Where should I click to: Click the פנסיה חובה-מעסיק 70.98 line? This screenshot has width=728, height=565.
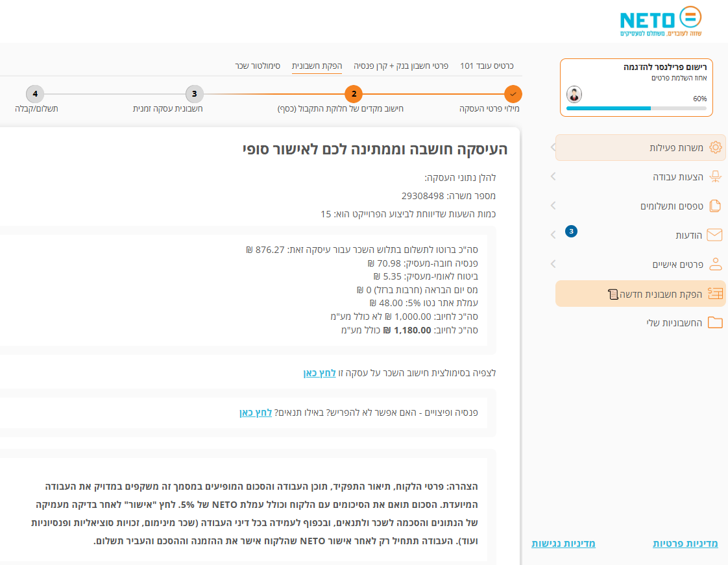tap(422, 263)
